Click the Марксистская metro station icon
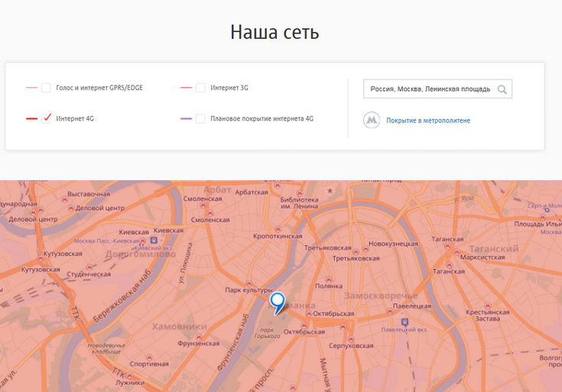This screenshot has height=392, width=562. tap(456, 252)
